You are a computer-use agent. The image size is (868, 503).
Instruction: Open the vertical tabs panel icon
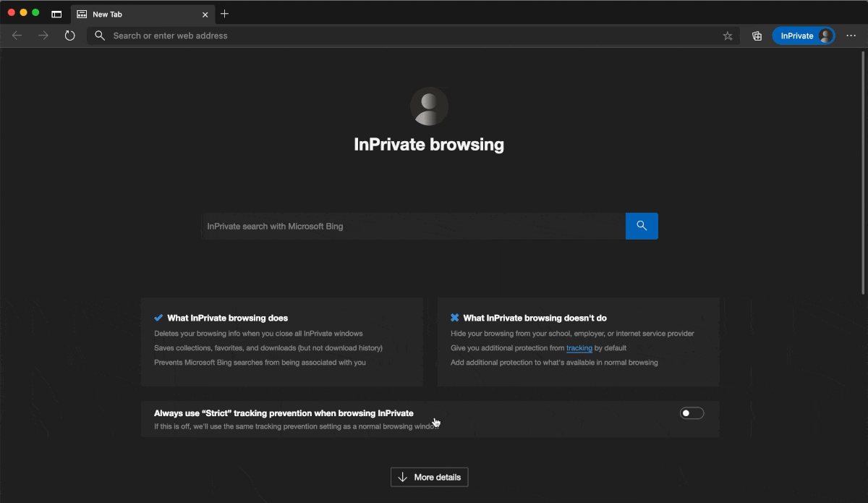click(56, 14)
